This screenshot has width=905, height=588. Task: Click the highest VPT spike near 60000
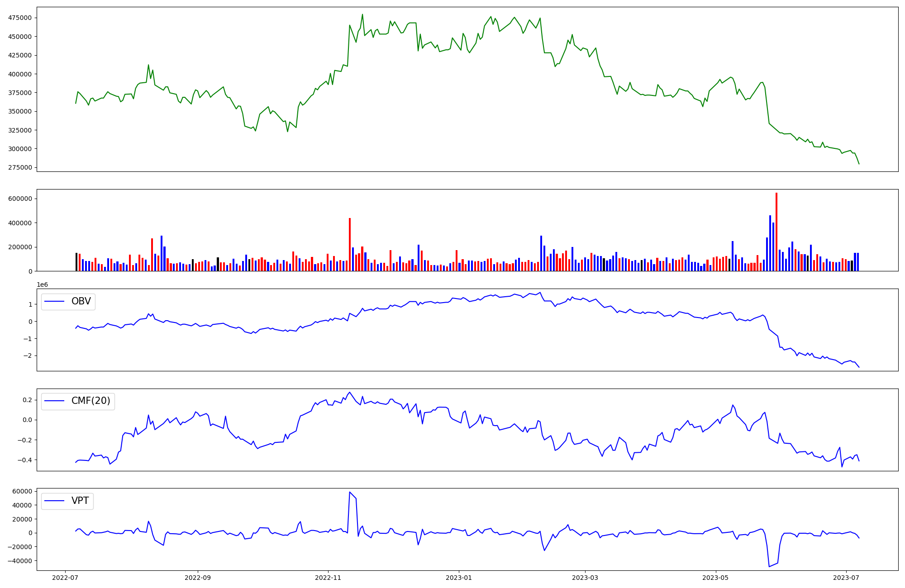coord(350,492)
